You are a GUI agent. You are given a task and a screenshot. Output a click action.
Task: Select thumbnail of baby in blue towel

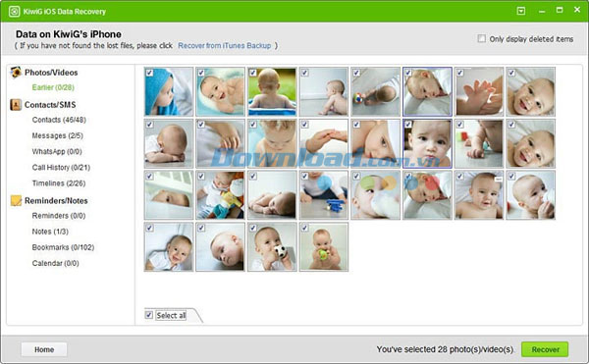169,91
